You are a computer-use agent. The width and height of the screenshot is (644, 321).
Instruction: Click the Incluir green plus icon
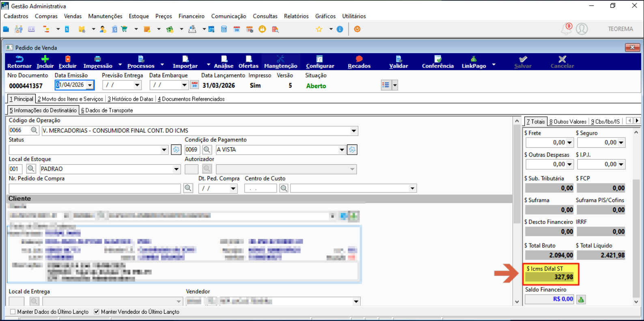(x=45, y=59)
